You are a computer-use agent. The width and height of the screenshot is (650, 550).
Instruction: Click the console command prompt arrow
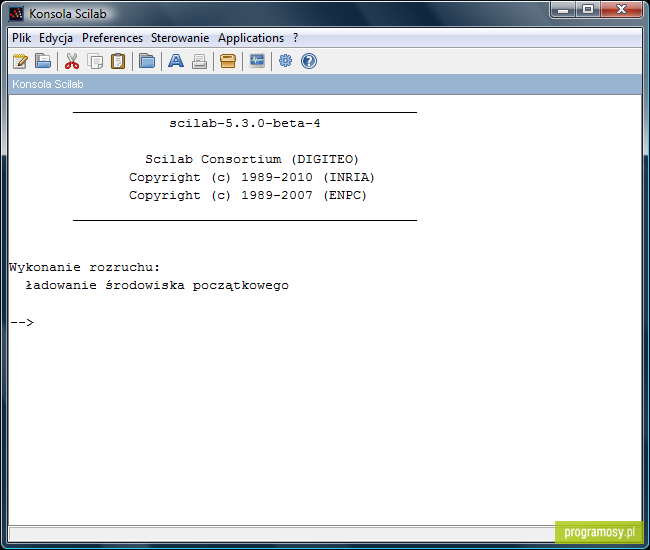[x=22, y=322]
